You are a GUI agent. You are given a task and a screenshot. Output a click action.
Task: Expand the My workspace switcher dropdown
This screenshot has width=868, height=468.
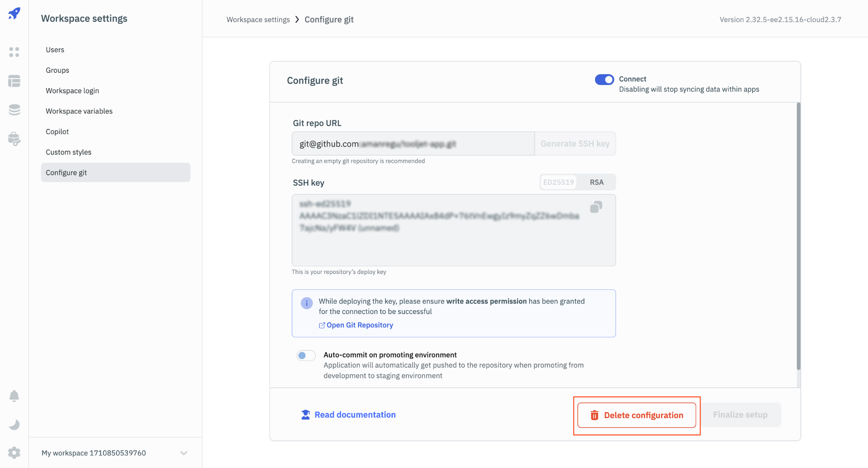click(x=184, y=453)
